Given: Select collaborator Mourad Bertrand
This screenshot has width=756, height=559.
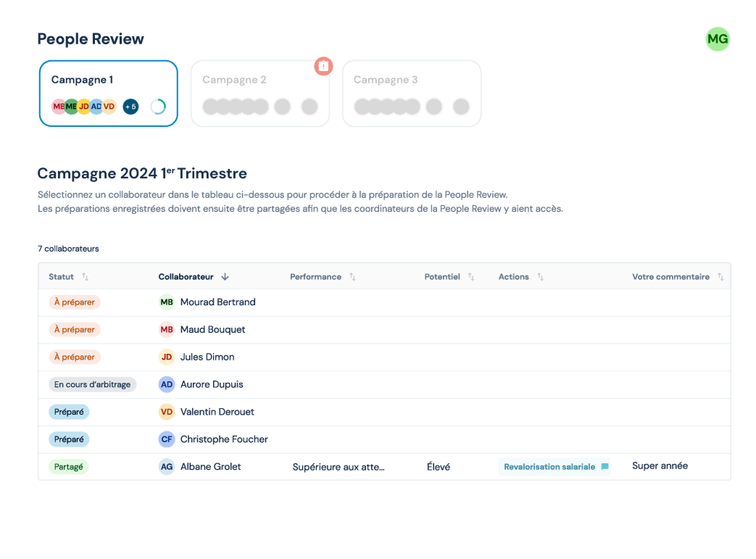Looking at the screenshot, I should [218, 302].
